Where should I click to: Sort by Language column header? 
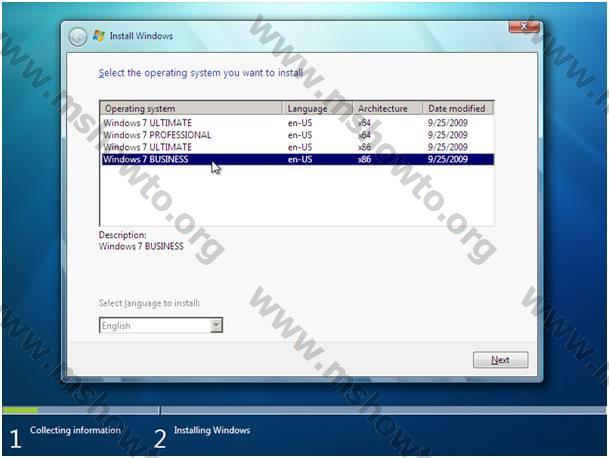point(317,108)
